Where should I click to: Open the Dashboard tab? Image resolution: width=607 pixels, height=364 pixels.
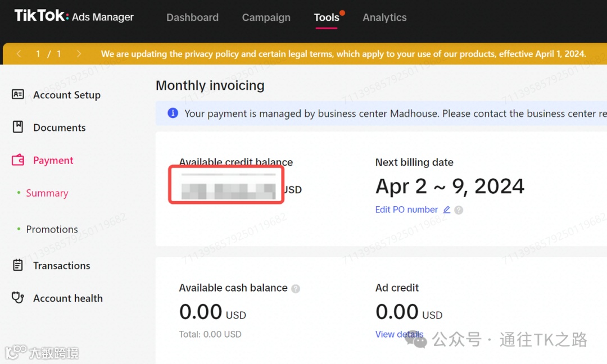coord(192,17)
